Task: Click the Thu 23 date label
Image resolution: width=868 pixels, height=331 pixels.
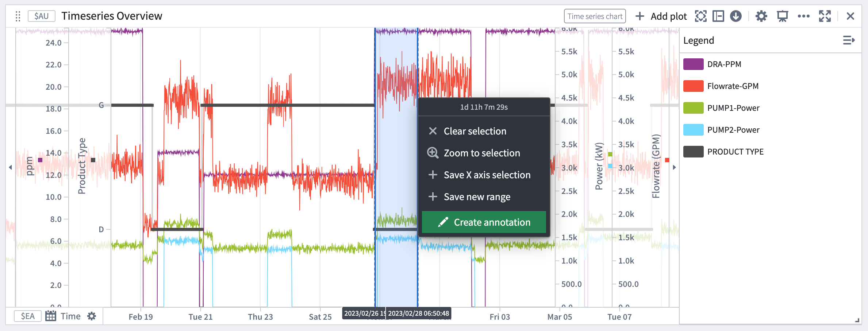Action: click(260, 317)
